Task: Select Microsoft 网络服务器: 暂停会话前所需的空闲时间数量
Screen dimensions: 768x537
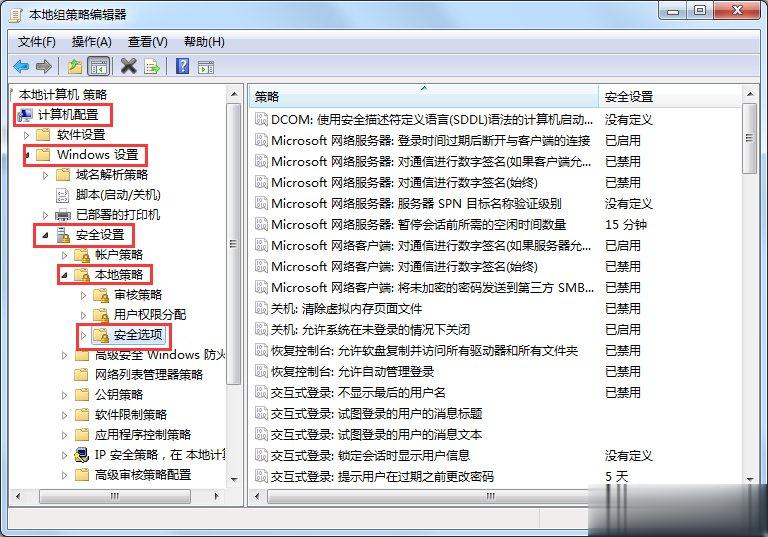Action: tap(419, 224)
